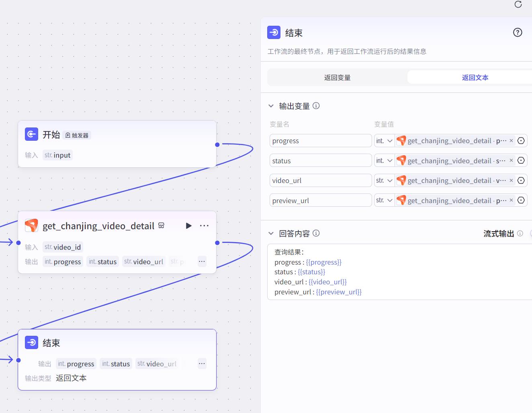This screenshot has width=532, height=413.
Task: Click the refresh icon at top right
Action: coord(518,4)
